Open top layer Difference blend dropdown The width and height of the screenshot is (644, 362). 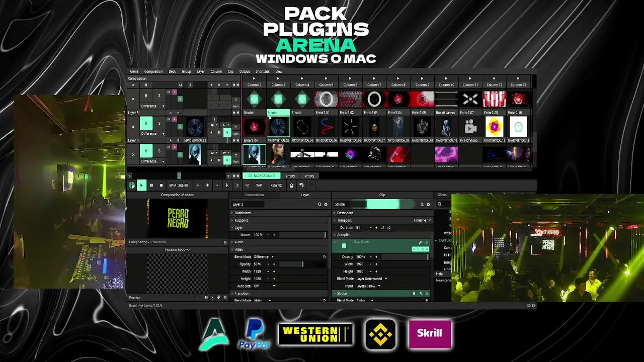(153, 106)
